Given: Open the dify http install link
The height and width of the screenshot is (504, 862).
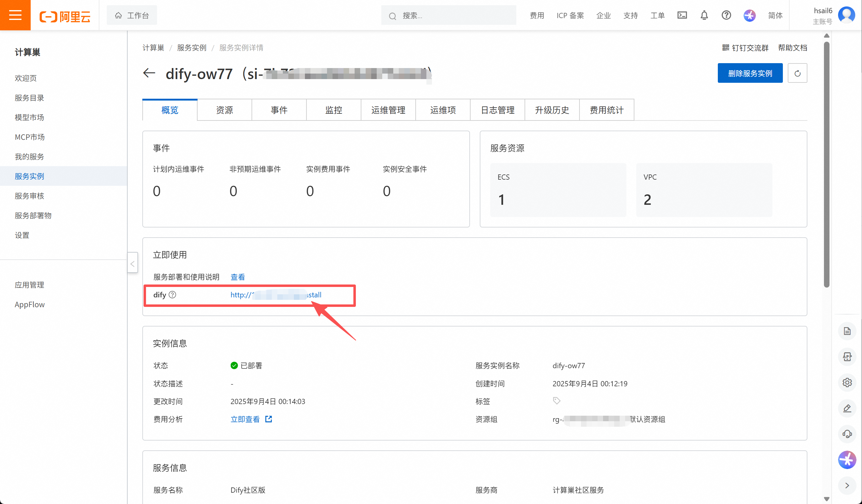Looking at the screenshot, I should point(276,294).
